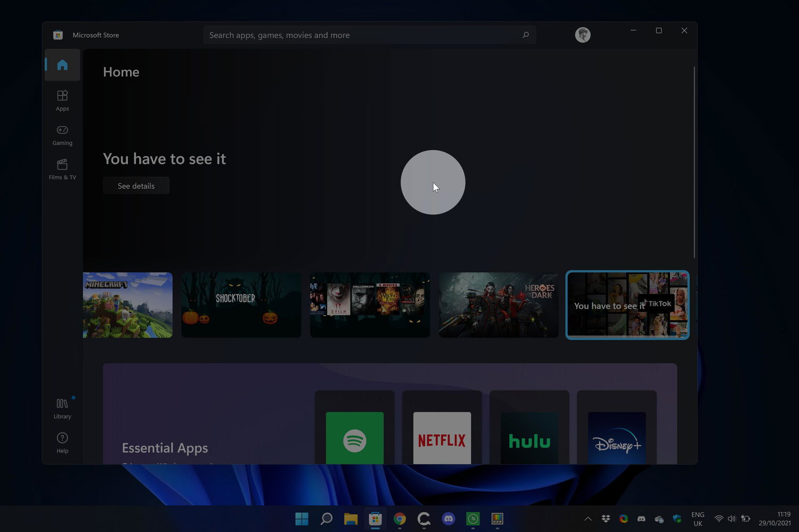
Task: Click the See details button
Action: coord(136,186)
